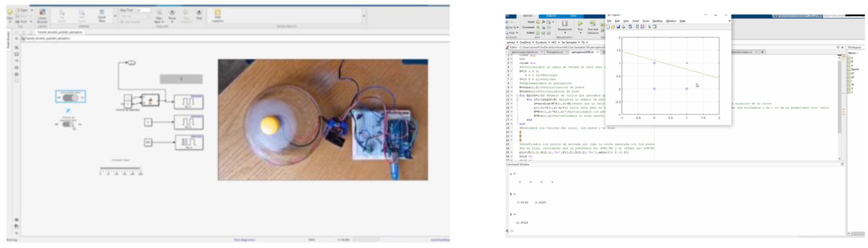Click 3er Semestre in MATLAB folder path
The width and height of the screenshot is (868, 248).
tap(569, 42)
